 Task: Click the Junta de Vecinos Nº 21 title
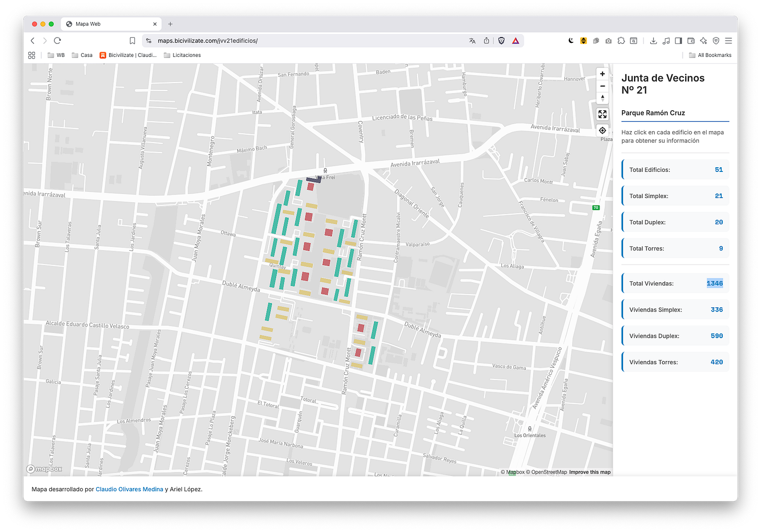[663, 84]
